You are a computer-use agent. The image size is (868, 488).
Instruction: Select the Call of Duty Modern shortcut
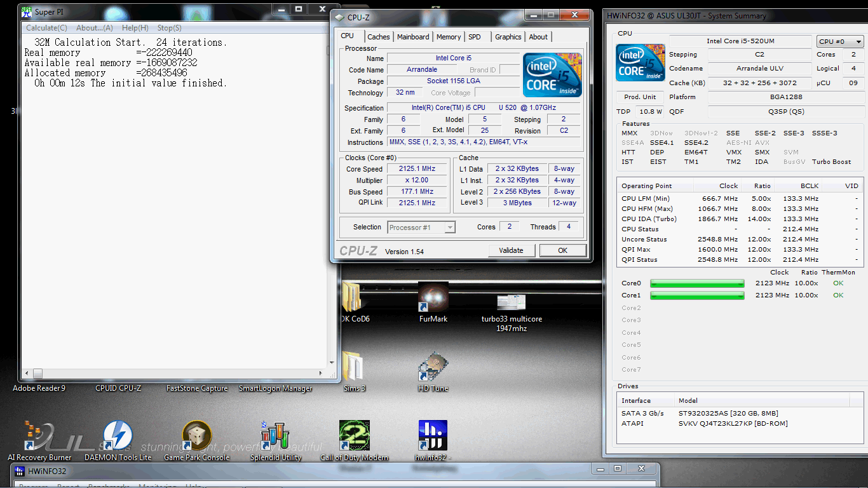click(x=354, y=441)
